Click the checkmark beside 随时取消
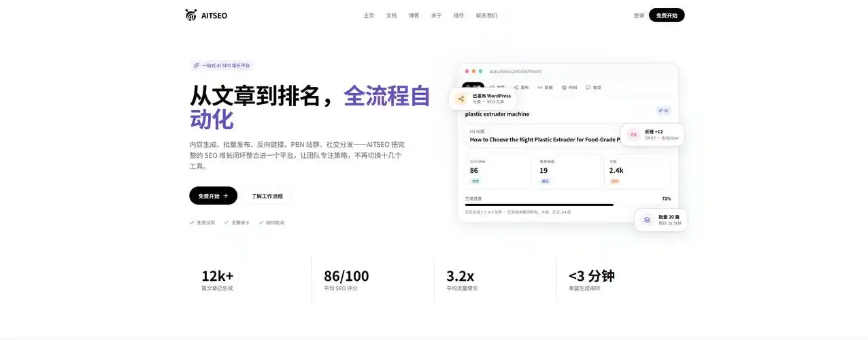 [x=261, y=222]
